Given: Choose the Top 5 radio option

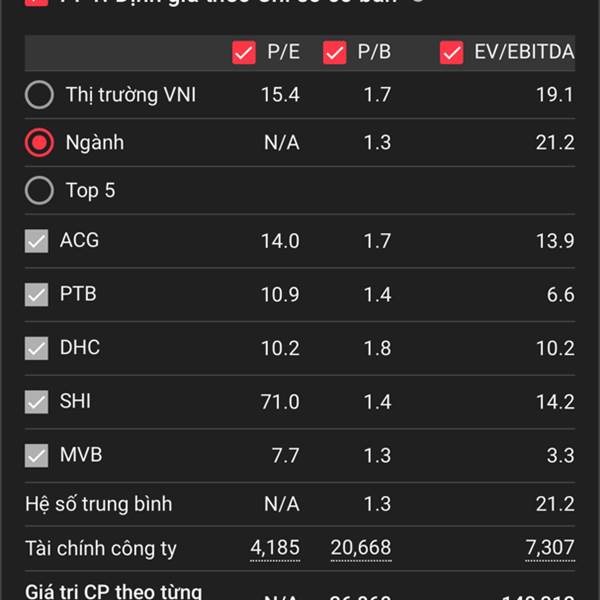Looking at the screenshot, I should tap(39, 191).
